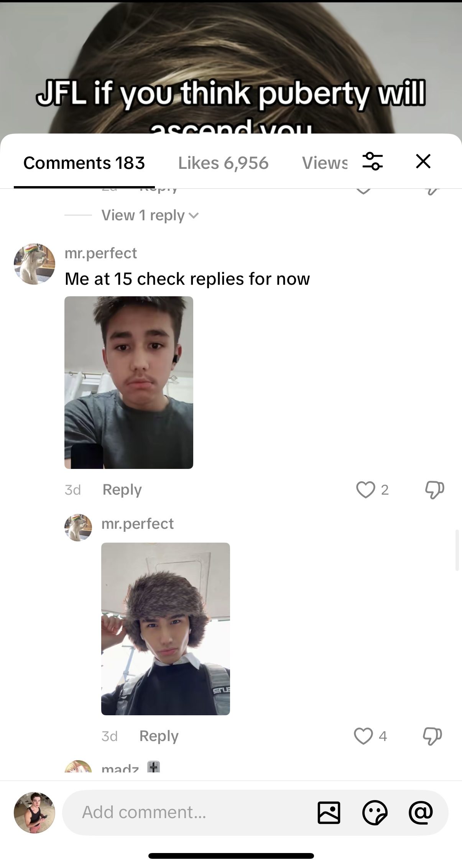Open the fur hat photo reply image

[x=166, y=629]
